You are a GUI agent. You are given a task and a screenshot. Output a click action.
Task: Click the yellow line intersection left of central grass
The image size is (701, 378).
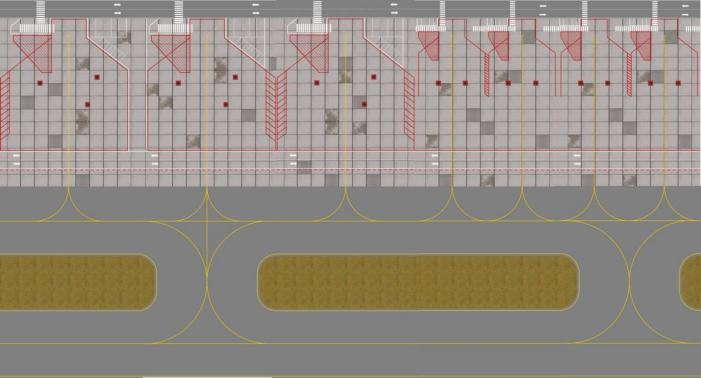pyautogui.click(x=207, y=221)
